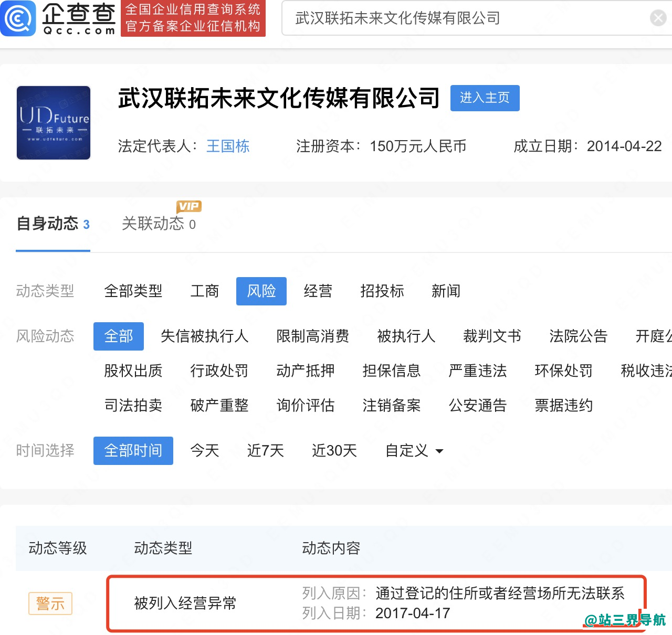Click the 警示 level badge
The width and height of the screenshot is (672, 635).
(50, 604)
